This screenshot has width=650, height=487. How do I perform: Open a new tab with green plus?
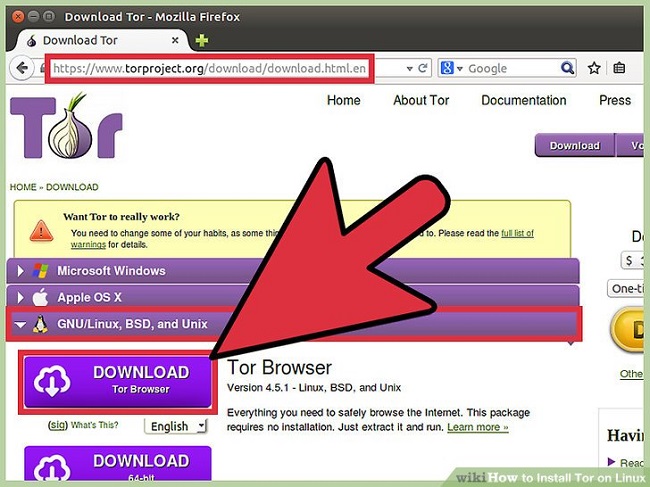click(x=202, y=41)
